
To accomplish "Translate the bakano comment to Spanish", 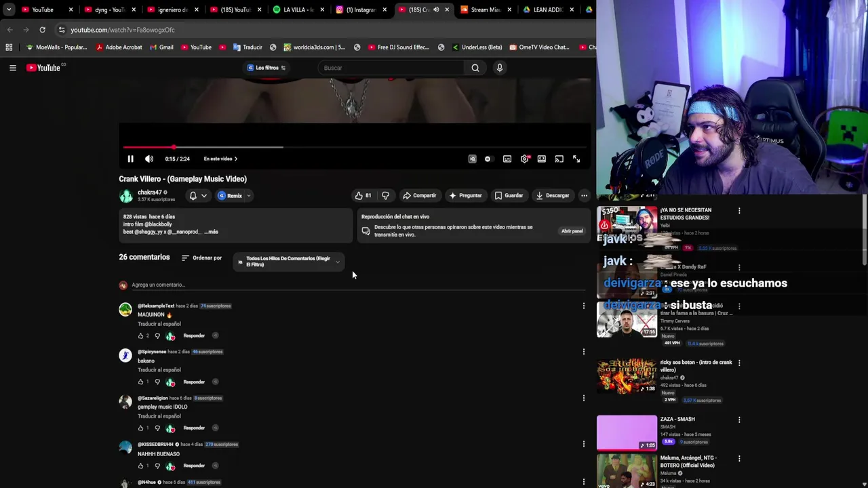I will (x=159, y=370).
